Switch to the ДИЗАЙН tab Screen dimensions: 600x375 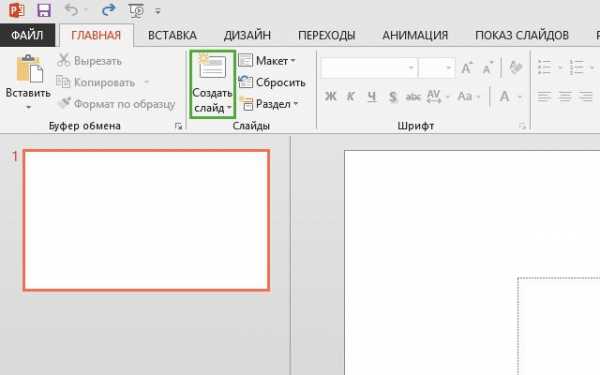coord(247,35)
